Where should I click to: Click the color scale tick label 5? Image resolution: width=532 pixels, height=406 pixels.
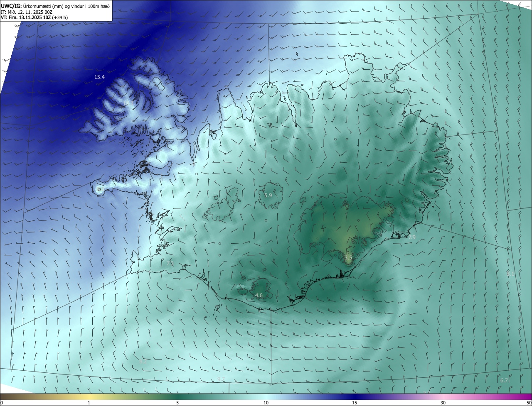(x=177, y=403)
